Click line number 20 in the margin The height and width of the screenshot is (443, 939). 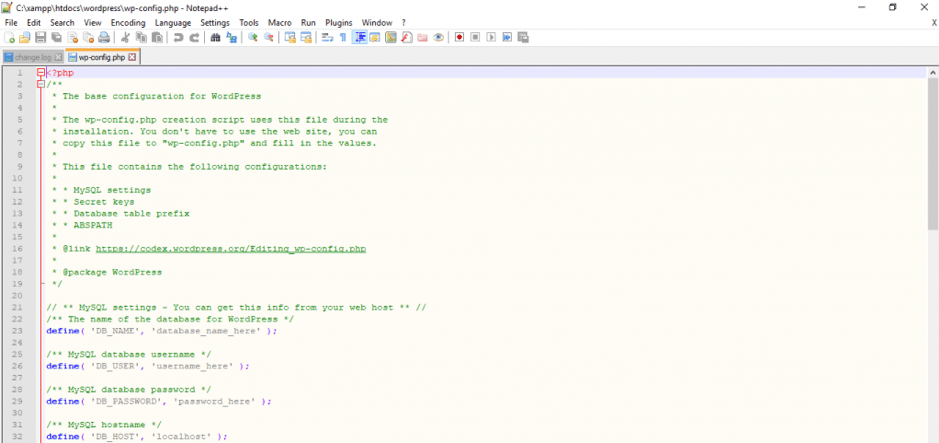(x=17, y=296)
